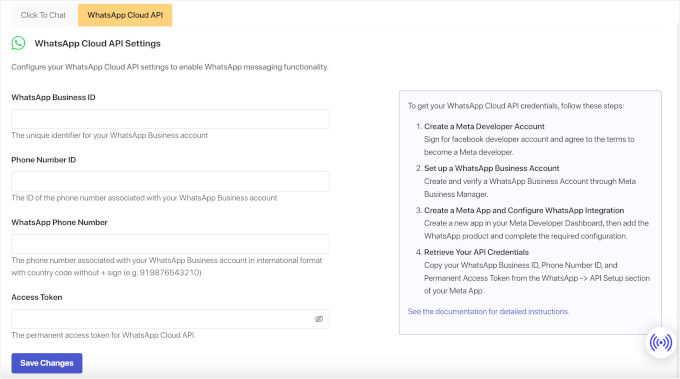
Task: Click the 'Create a Meta Developer Account' step
Action: click(484, 126)
